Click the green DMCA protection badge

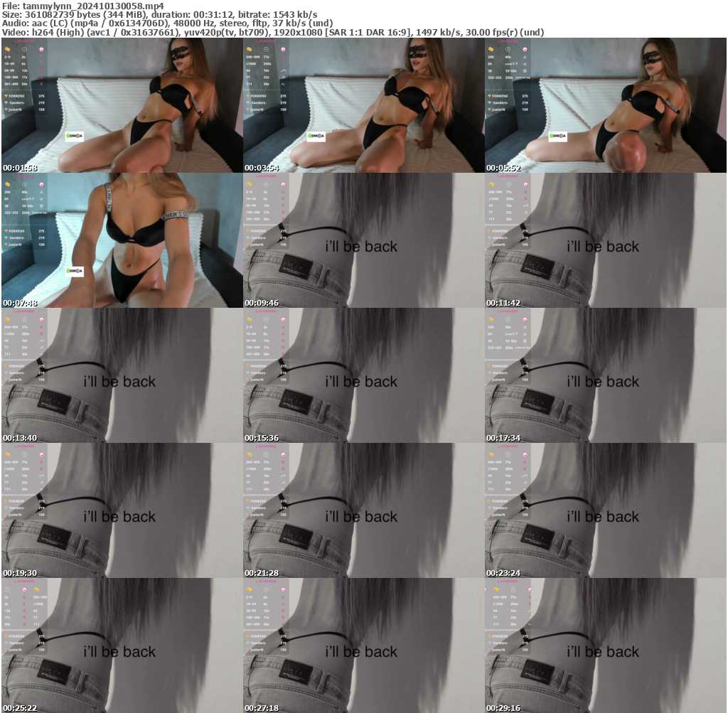[74, 136]
